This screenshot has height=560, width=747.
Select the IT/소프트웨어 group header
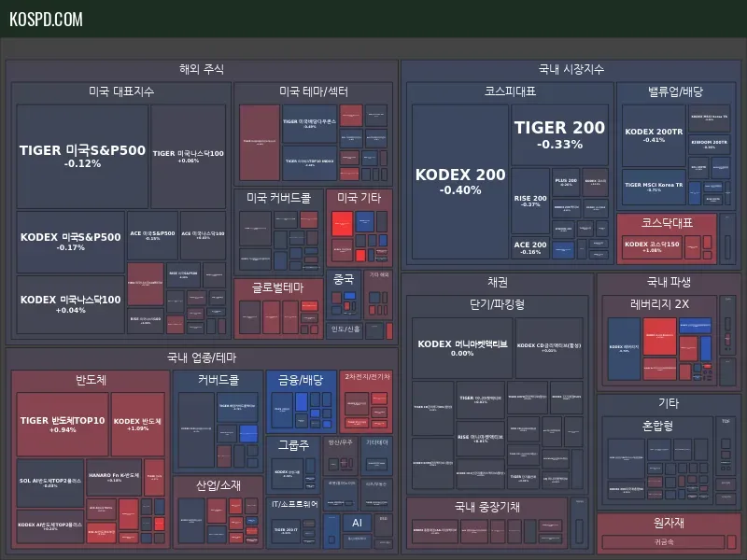(x=294, y=504)
